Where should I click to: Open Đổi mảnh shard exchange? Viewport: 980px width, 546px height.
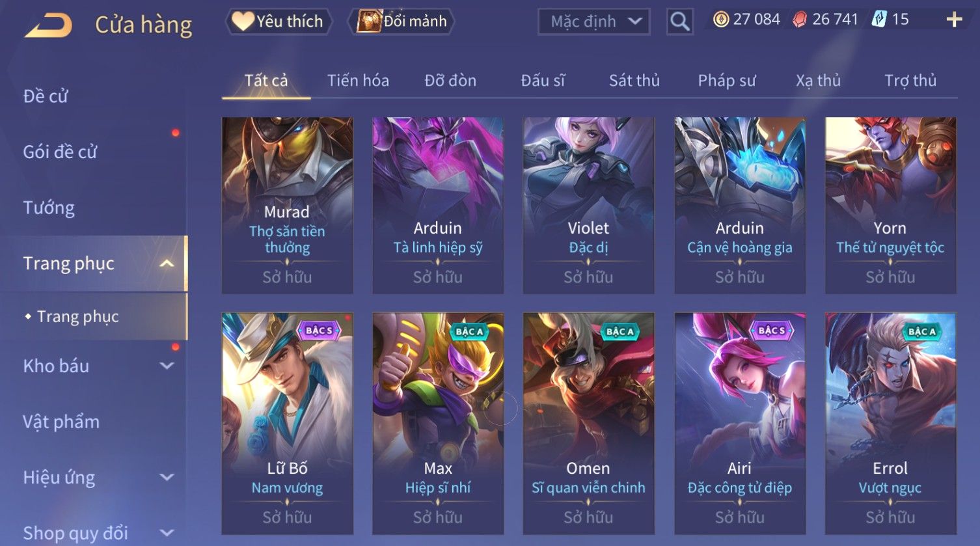(402, 21)
